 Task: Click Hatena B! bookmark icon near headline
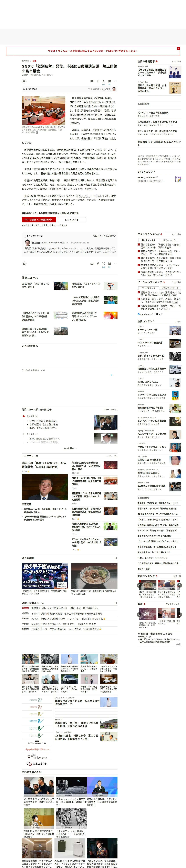109,81
